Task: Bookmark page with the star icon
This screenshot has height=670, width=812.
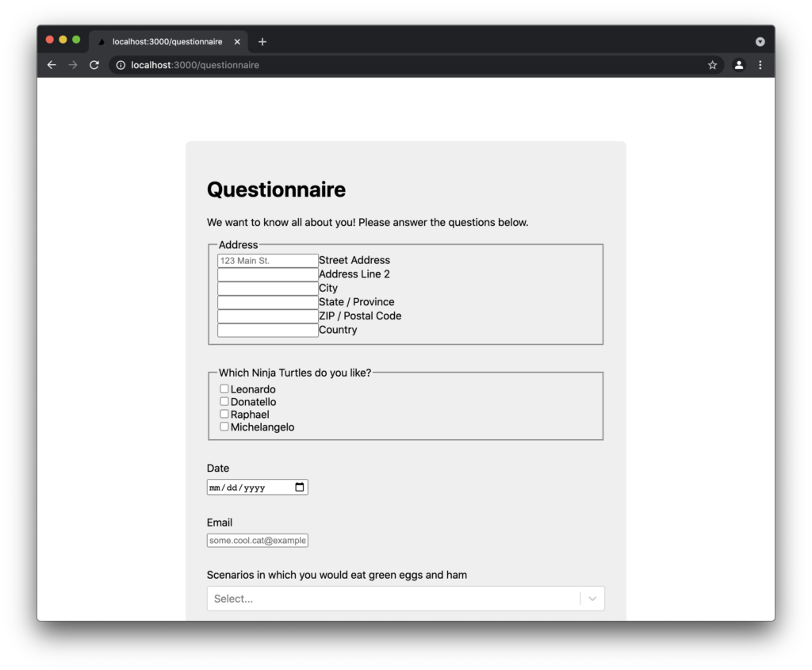Action: tap(712, 65)
